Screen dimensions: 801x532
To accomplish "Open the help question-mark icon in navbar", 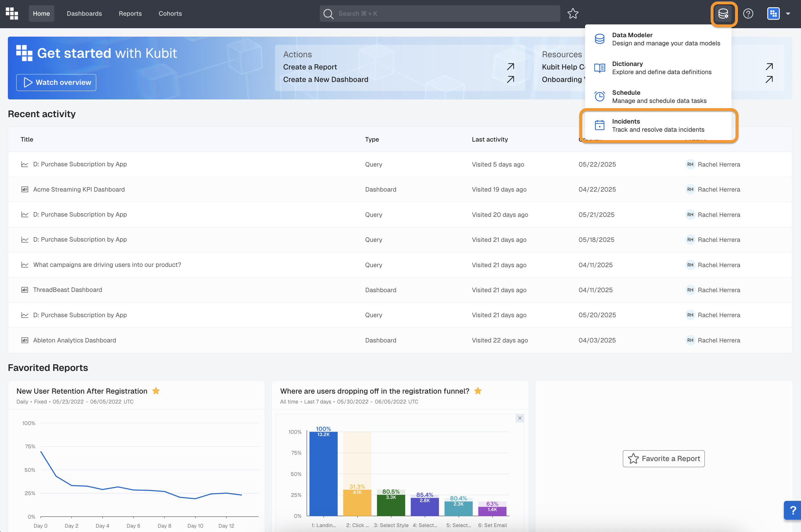I will coord(748,14).
